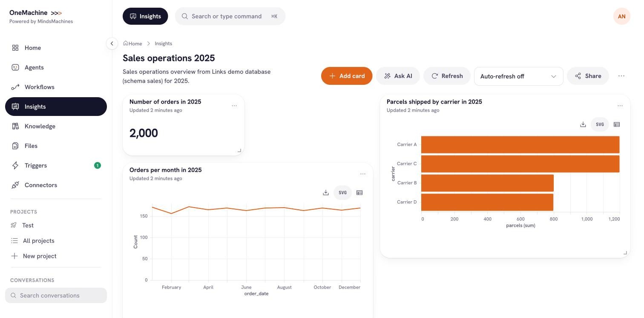The height and width of the screenshot is (318, 644).
Task: Select Insights in the sidebar
Action: click(56, 107)
